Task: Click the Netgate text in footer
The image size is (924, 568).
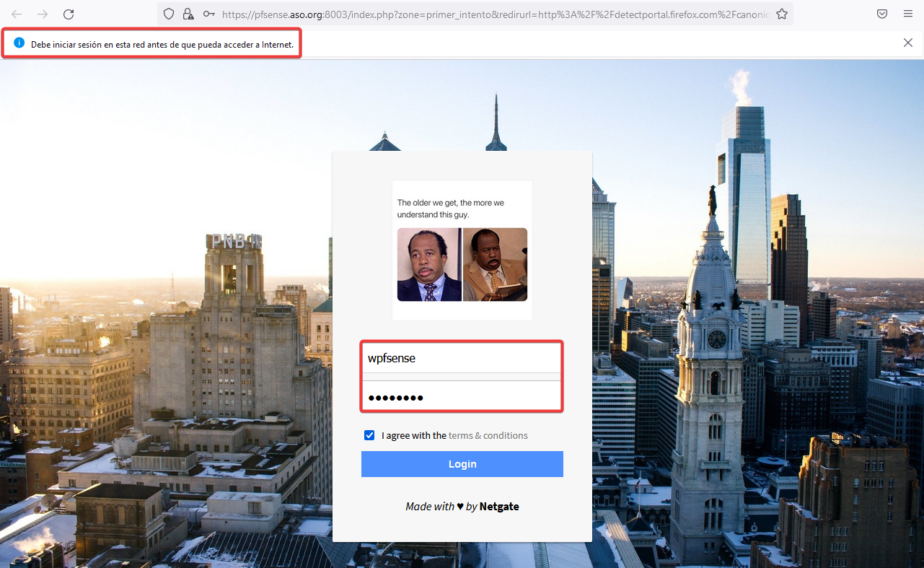Action: (499, 507)
